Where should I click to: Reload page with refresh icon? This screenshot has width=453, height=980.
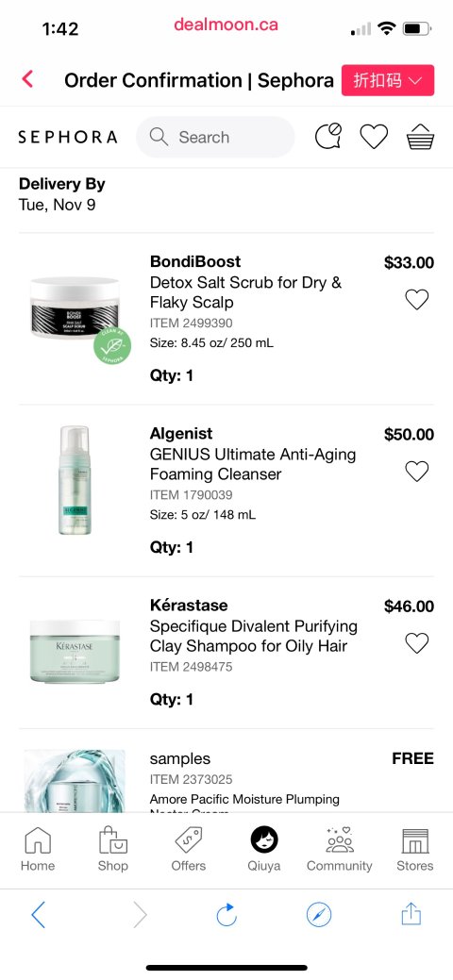tap(226, 915)
